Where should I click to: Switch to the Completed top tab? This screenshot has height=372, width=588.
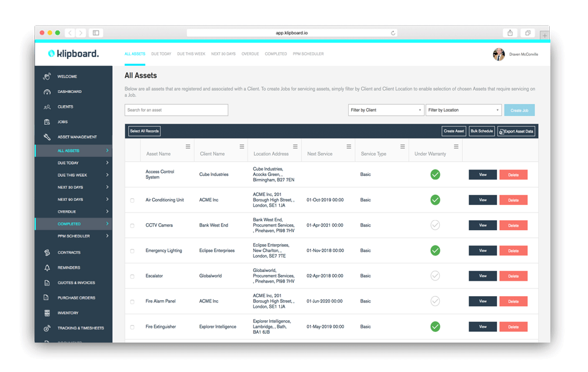click(276, 54)
